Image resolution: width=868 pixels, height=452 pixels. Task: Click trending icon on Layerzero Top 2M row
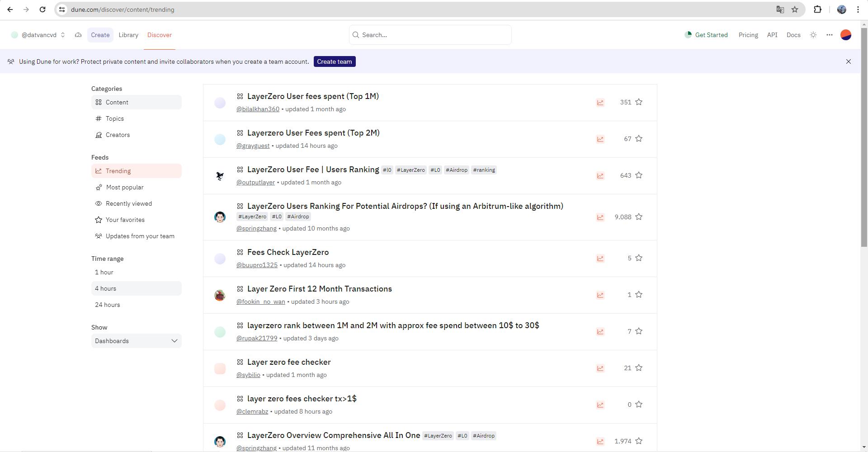[x=600, y=139]
